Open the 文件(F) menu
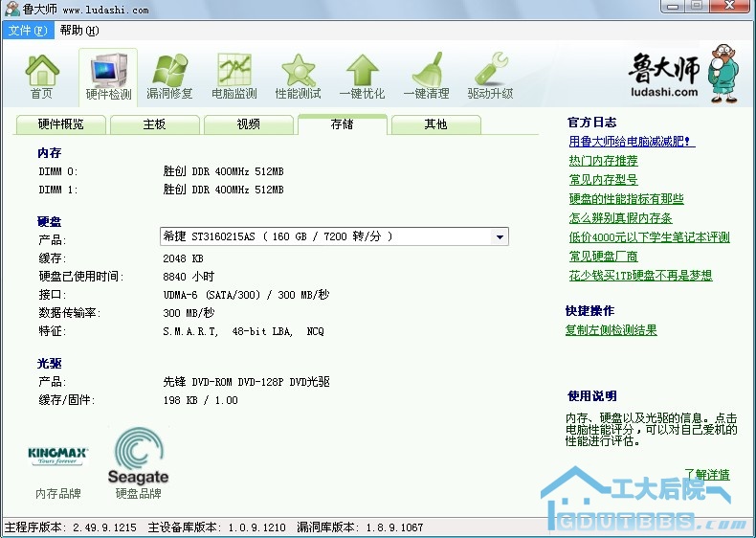Viewport: 756px width, 538px height. [x=28, y=31]
